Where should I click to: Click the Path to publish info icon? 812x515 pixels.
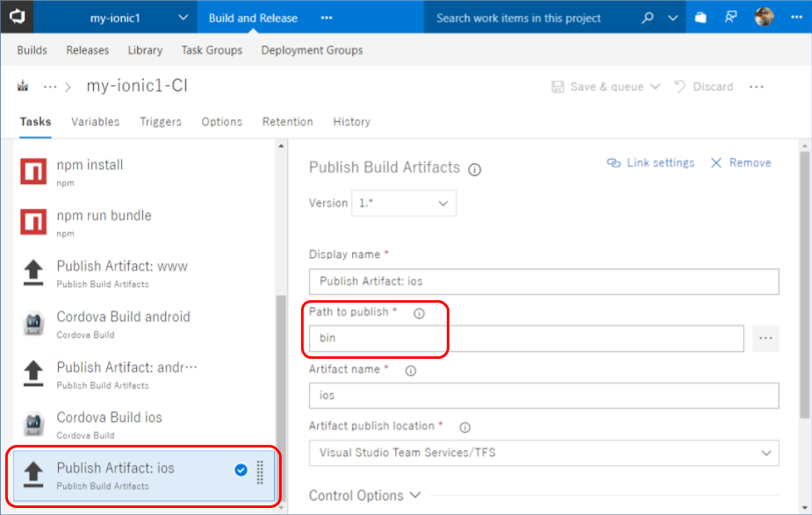point(419,314)
